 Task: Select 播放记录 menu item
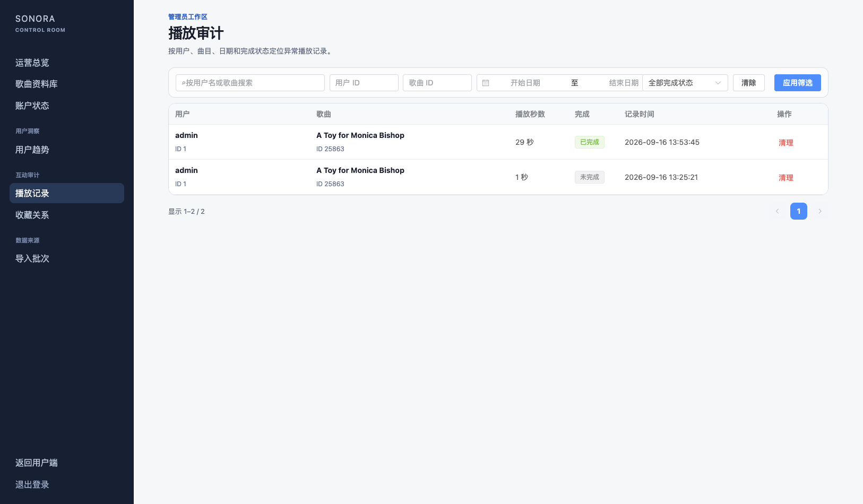(67, 193)
